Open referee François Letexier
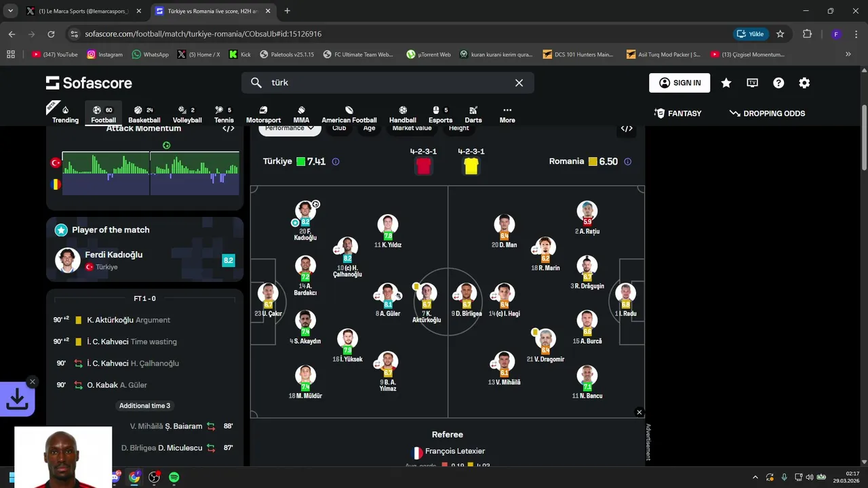868x488 pixels. click(448, 451)
